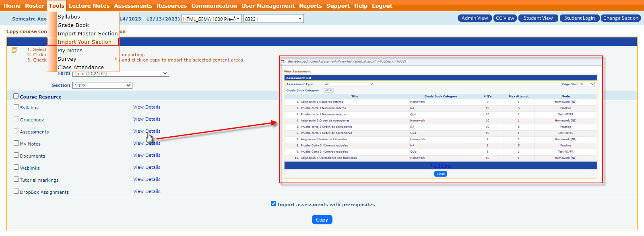Click View Details next to Syllabus
The height and width of the screenshot is (236, 644).
[147, 107]
